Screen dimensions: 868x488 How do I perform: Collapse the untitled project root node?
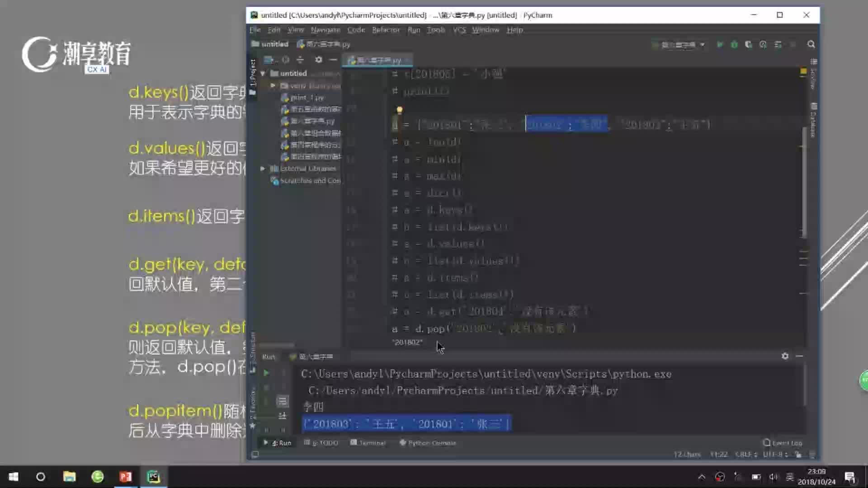coord(263,74)
